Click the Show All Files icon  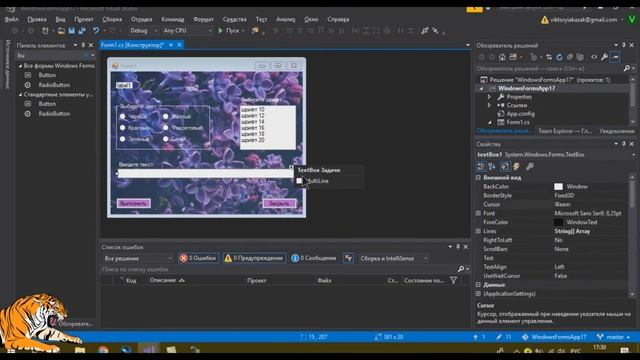pyautogui.click(x=580, y=57)
